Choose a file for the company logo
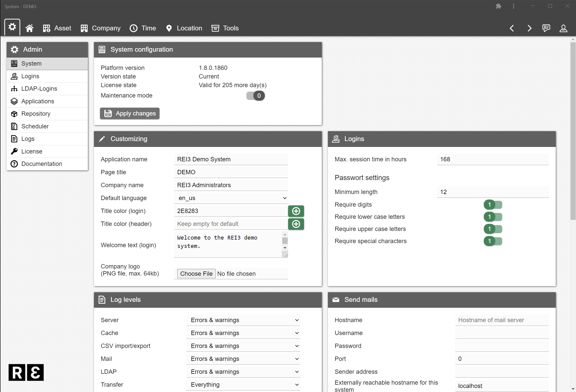The image size is (576, 392). point(196,273)
